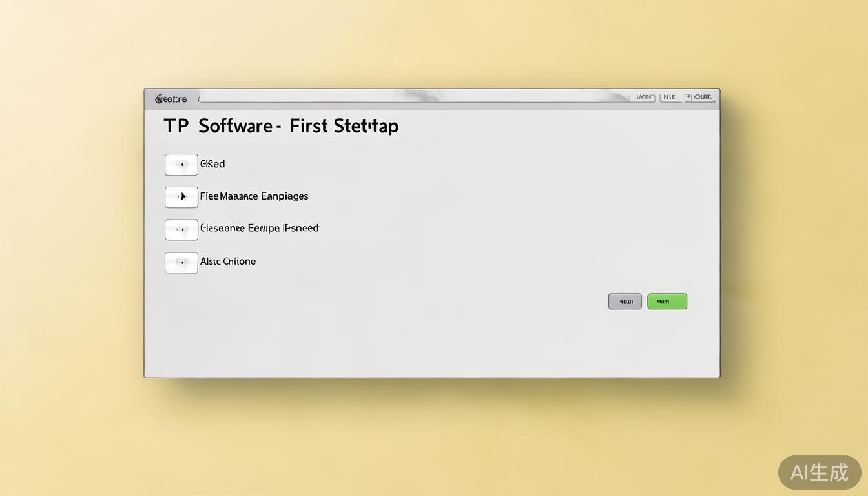Viewport: 868px width, 496px height.
Task: Open the NIE item in title bar
Action: tap(670, 97)
